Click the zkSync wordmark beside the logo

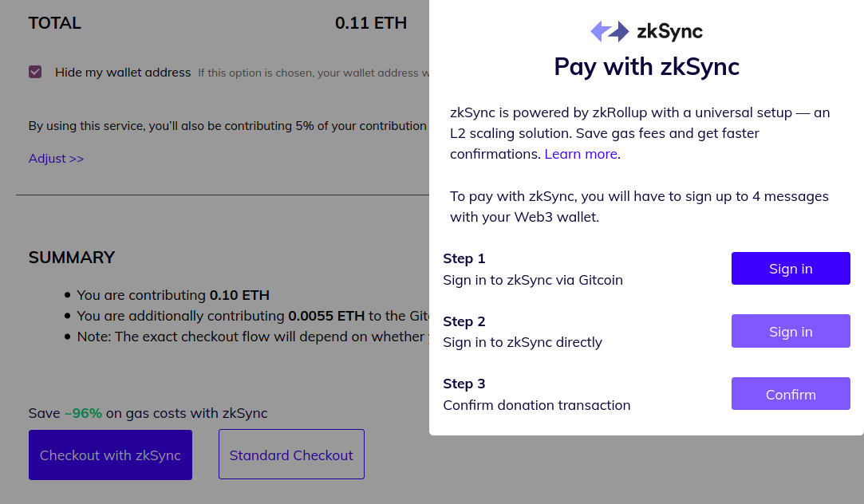(669, 32)
